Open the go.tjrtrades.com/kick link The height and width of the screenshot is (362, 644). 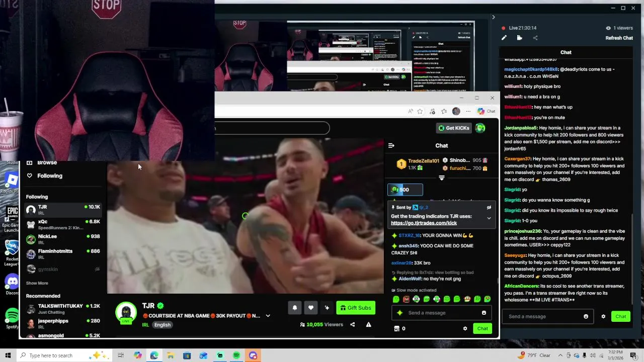pos(424,223)
